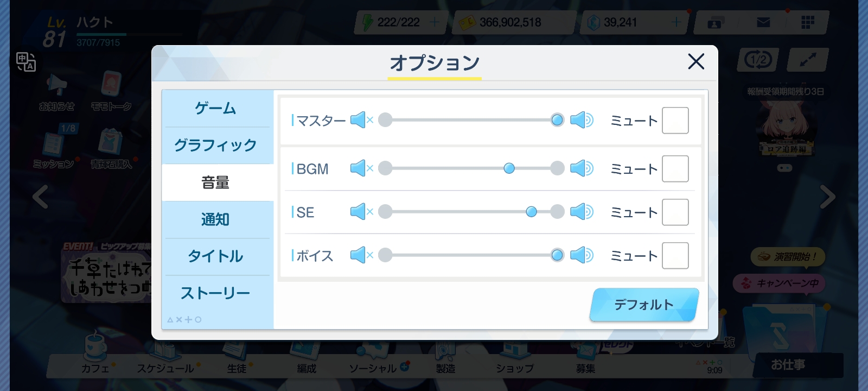
Task: Toggle the SE mute checkbox
Action: [675, 212]
